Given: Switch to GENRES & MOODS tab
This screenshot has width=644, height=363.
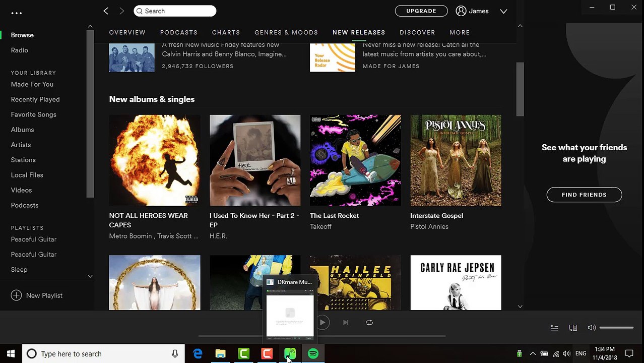Looking at the screenshot, I should 286,32.
